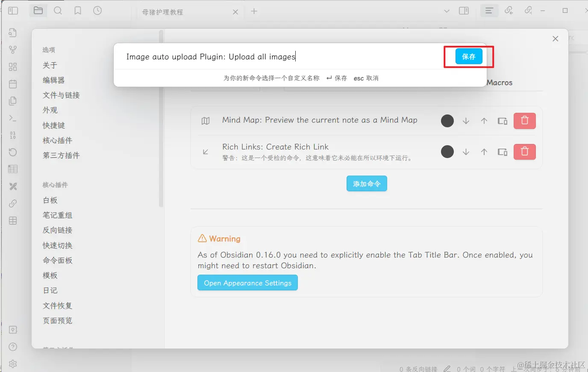This screenshot has width=588, height=372.
Task: Move Rich Links command up
Action: coord(484,152)
